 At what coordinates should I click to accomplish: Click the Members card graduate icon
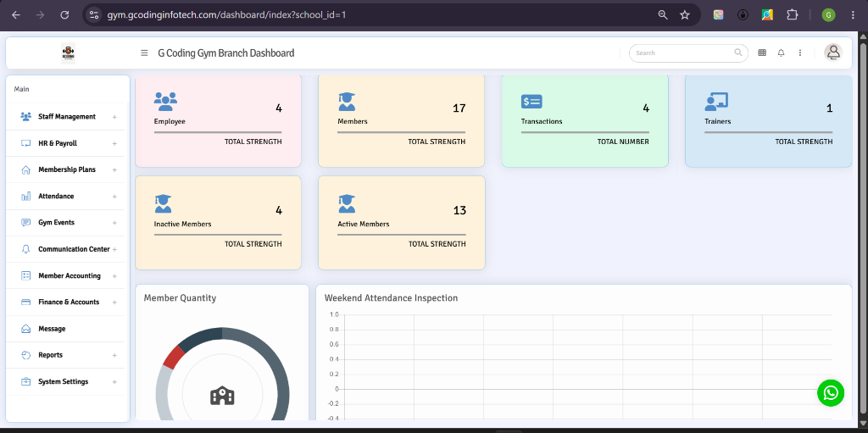pos(347,102)
